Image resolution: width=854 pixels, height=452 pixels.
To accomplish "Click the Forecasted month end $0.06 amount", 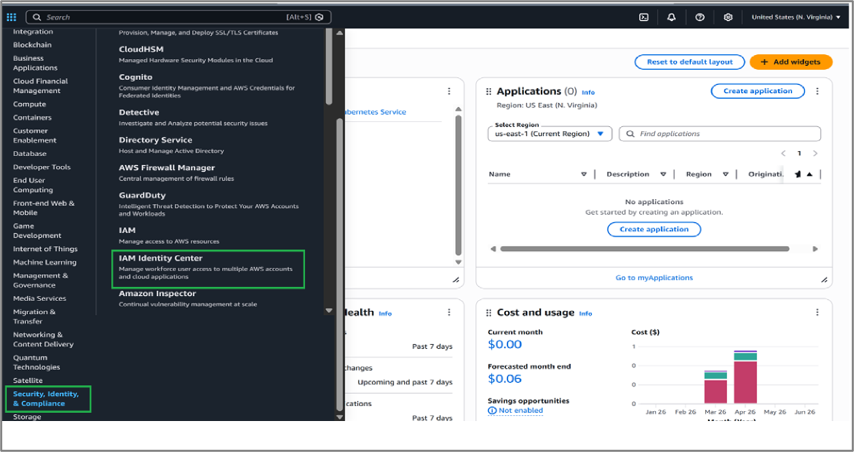I will click(x=505, y=378).
